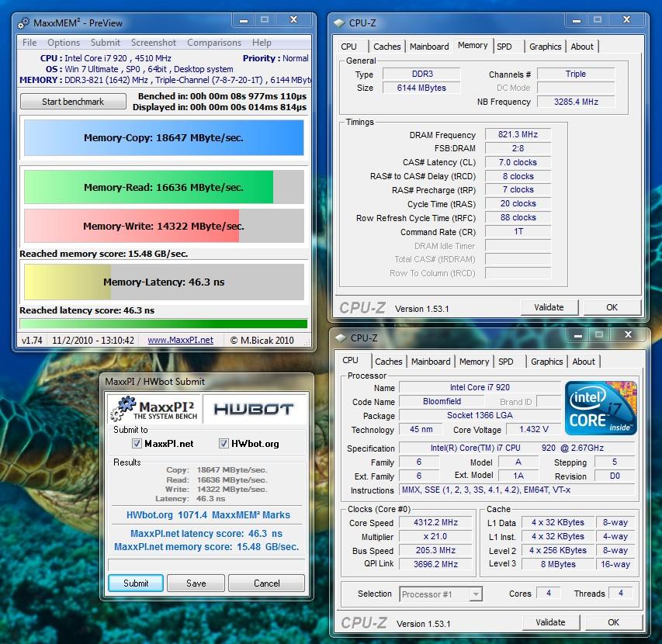Click the CPU-Z icon in top CPU-Z window title
This screenshot has height=644, width=662.
pos(339,23)
